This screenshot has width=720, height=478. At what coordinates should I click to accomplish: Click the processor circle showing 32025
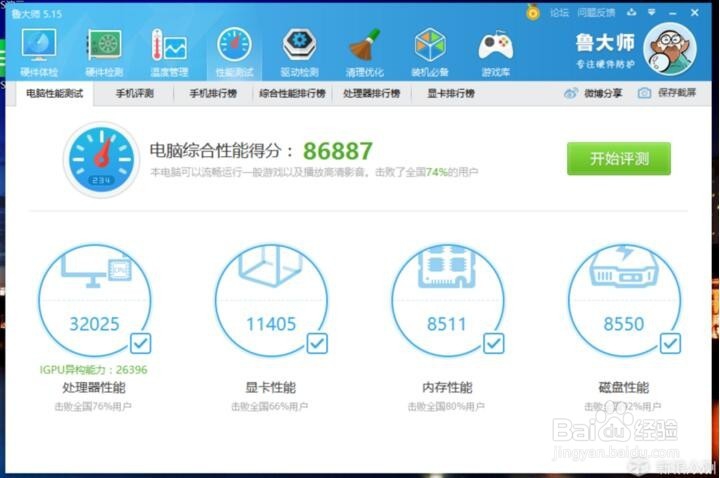[94, 300]
